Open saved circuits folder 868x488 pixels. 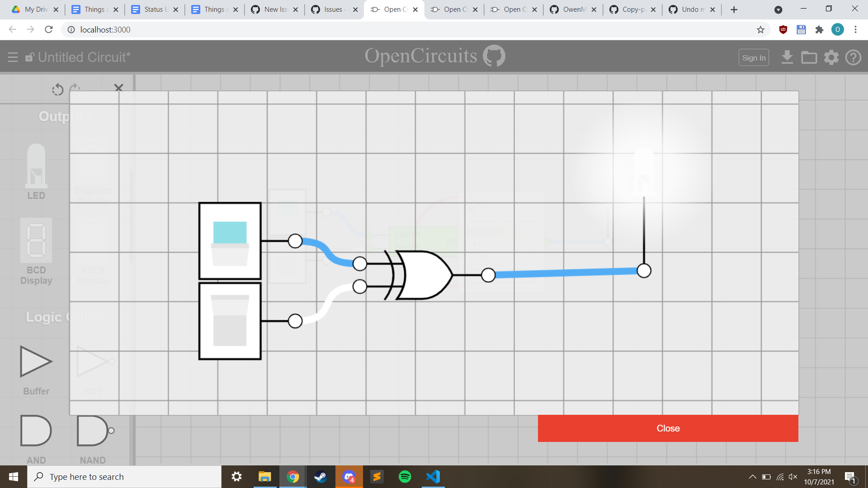pos(809,57)
